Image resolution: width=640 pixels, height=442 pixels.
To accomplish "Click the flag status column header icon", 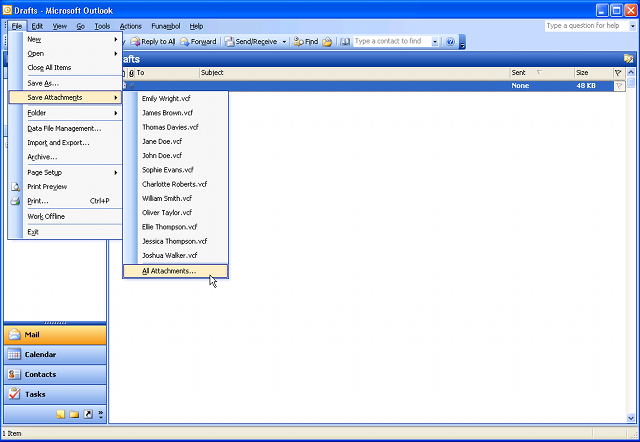I will click(x=618, y=73).
